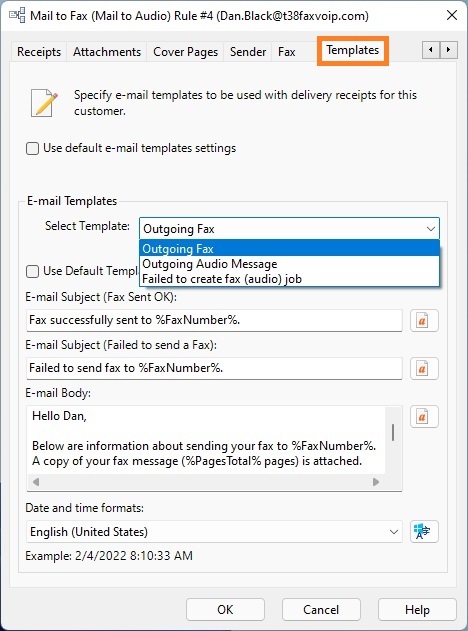
Task: Collapse the Select Template dropdown arrow
Action: point(431,229)
